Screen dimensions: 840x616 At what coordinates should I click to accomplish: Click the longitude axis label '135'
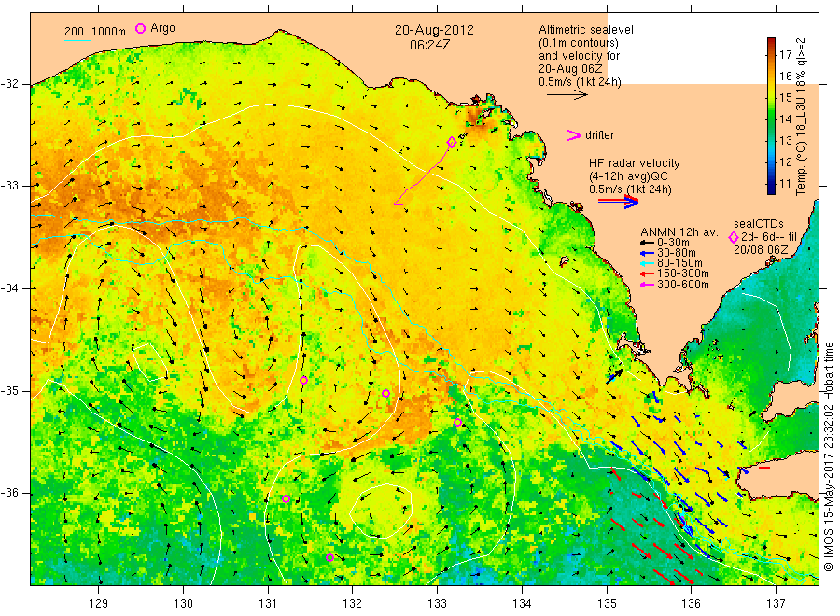point(607,604)
